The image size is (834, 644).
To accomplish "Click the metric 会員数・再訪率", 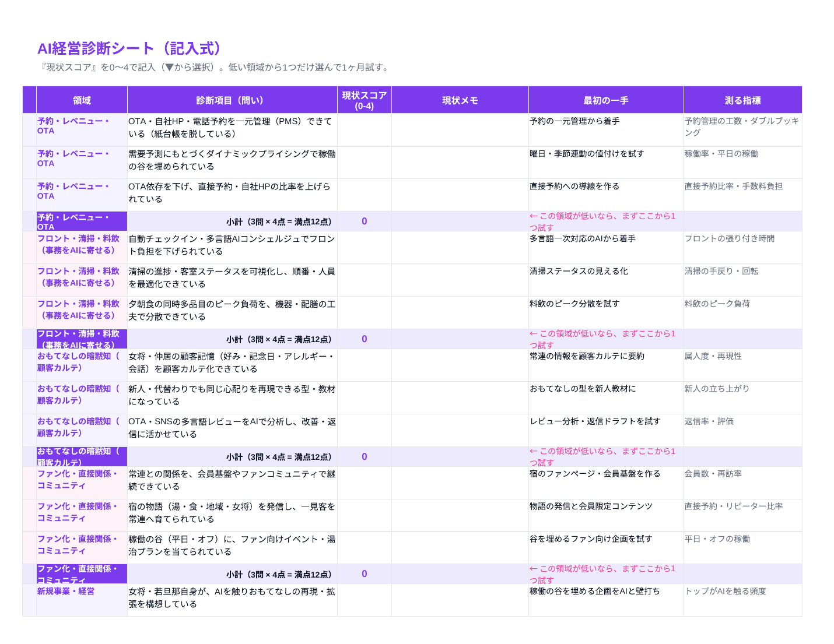I will [742, 483].
